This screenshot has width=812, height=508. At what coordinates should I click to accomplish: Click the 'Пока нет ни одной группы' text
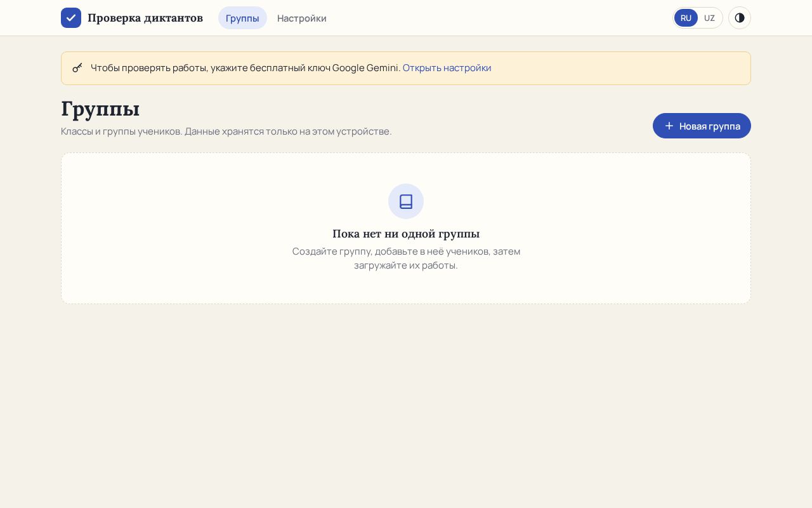pos(406,234)
